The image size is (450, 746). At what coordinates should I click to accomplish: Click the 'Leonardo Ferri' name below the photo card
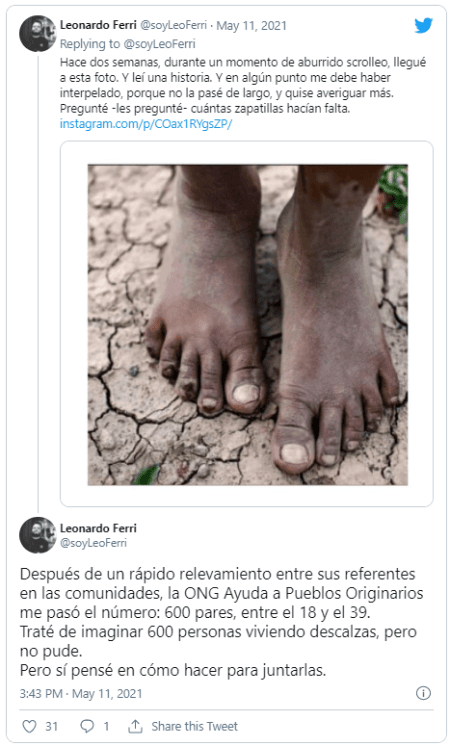pos(98,528)
